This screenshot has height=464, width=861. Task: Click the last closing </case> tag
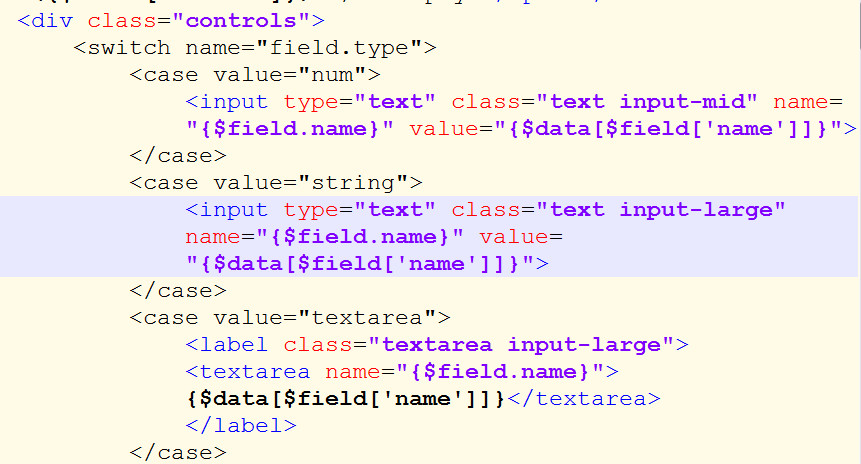coord(178,452)
